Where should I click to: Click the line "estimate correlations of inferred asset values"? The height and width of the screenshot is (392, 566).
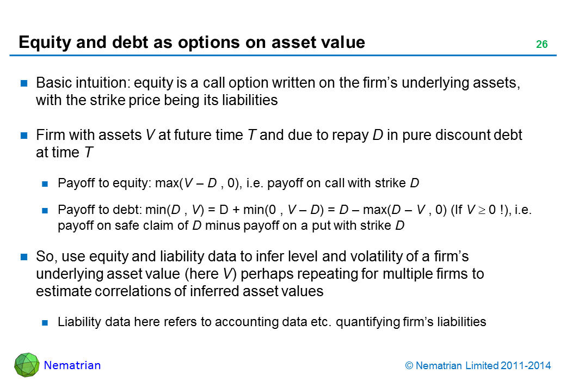click(180, 291)
